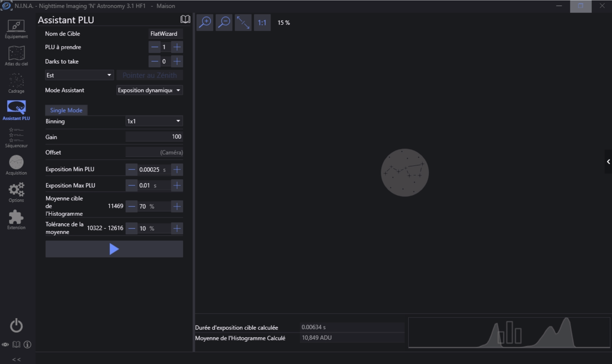Open the Acquisition section
The width and height of the screenshot is (612, 364).
[x=16, y=165]
